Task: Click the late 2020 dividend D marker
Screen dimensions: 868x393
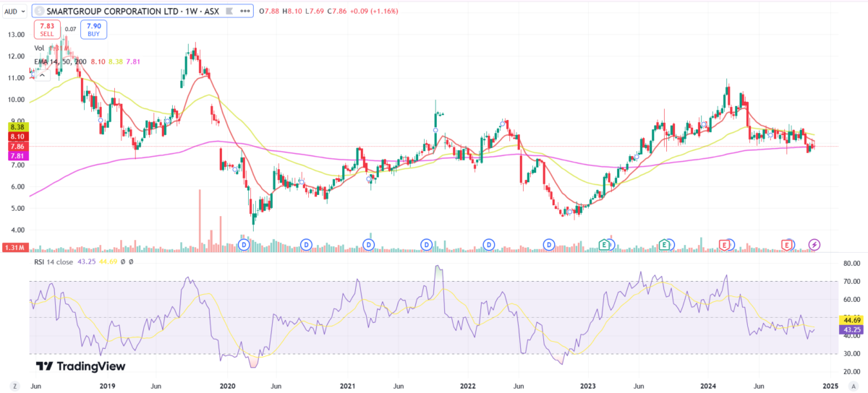Action: point(307,245)
